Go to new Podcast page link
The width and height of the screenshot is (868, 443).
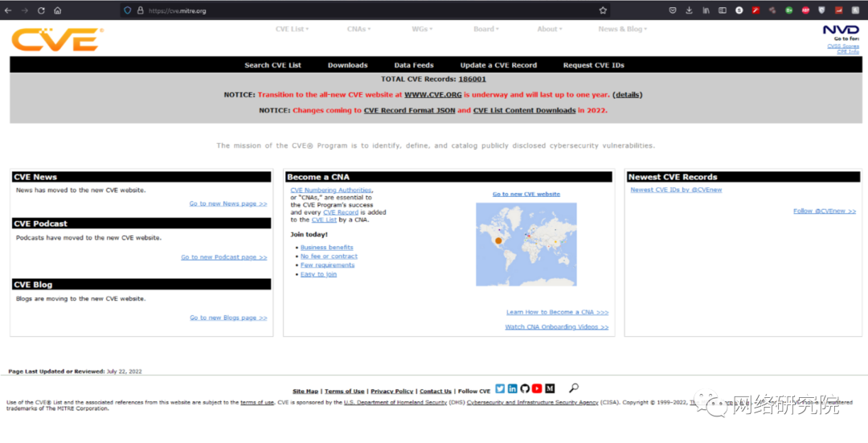click(224, 257)
